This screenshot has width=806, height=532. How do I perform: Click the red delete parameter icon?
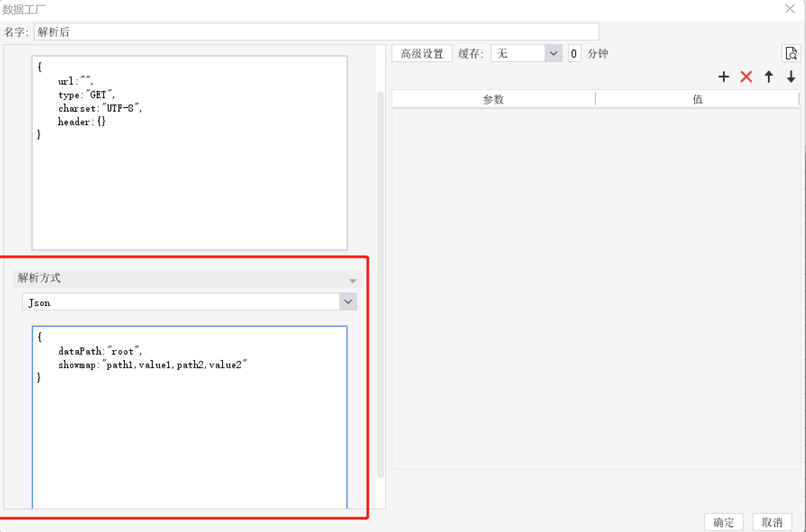pyautogui.click(x=746, y=77)
